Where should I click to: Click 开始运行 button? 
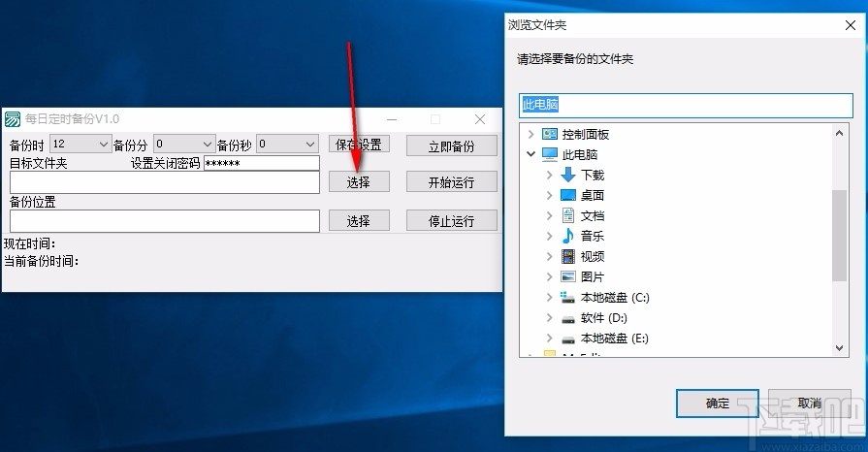451,181
